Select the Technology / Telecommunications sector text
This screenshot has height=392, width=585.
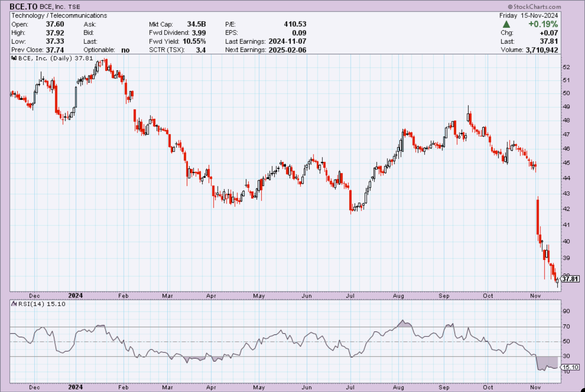click(x=59, y=16)
